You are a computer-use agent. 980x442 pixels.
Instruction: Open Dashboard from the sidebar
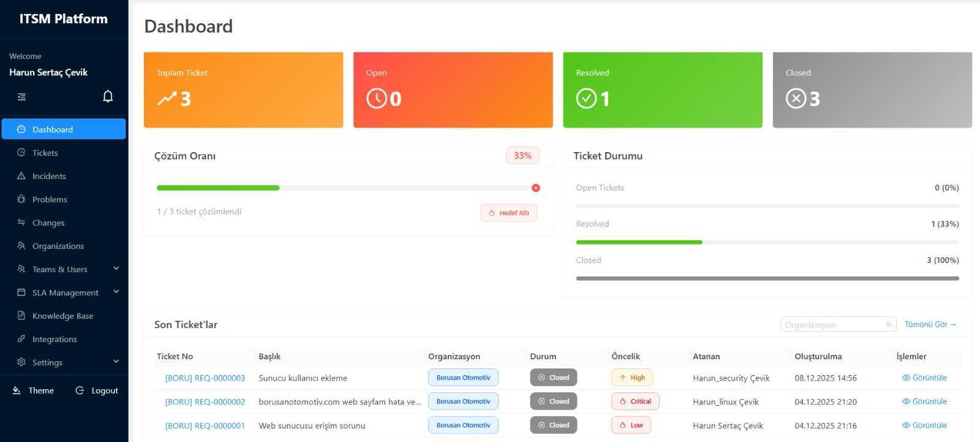coord(64,129)
